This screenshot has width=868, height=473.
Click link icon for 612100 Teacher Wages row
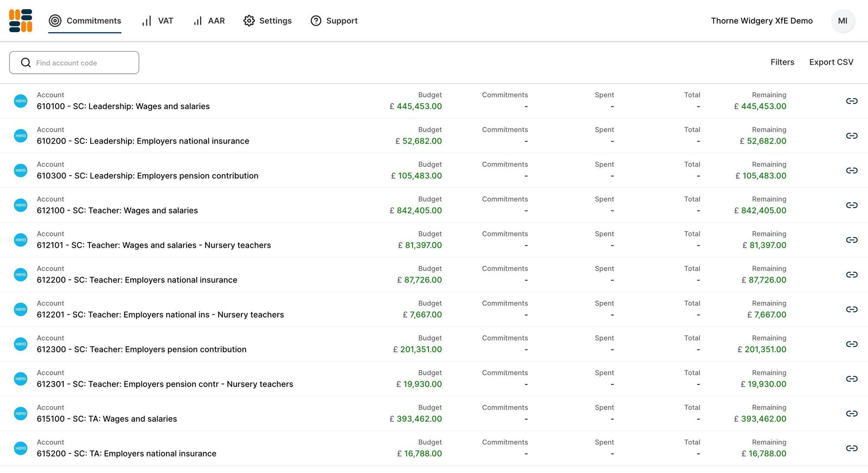coord(852,205)
